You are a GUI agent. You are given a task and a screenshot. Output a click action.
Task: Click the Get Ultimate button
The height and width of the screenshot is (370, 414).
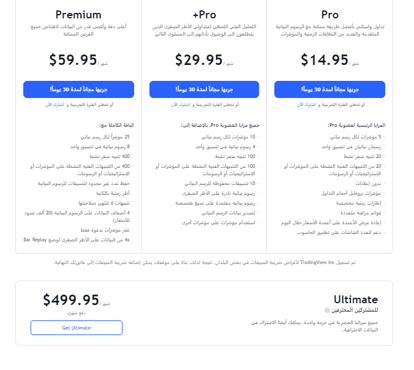76,328
